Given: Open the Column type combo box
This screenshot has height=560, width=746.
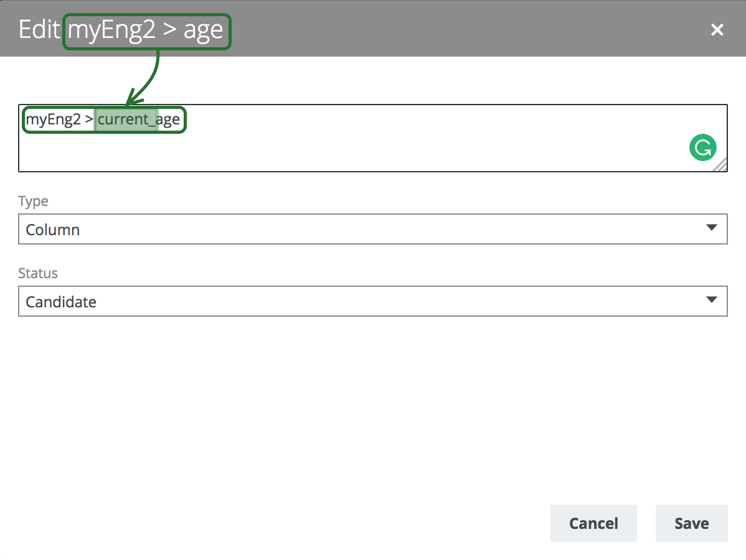Looking at the screenshot, I should tap(372, 230).
